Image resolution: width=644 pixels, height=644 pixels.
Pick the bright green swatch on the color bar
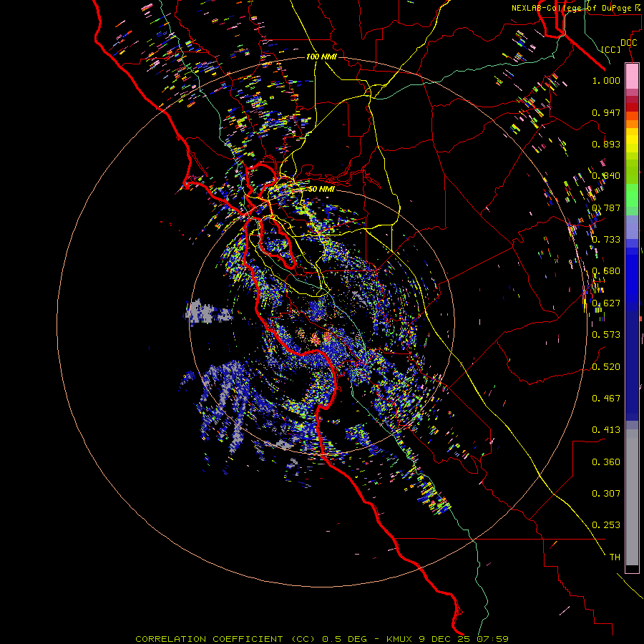(x=632, y=195)
